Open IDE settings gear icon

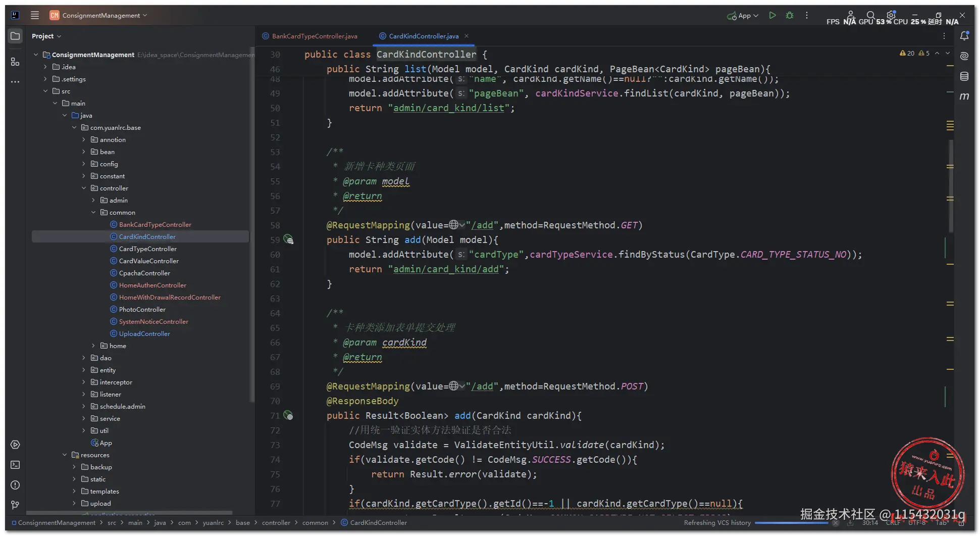[891, 15]
